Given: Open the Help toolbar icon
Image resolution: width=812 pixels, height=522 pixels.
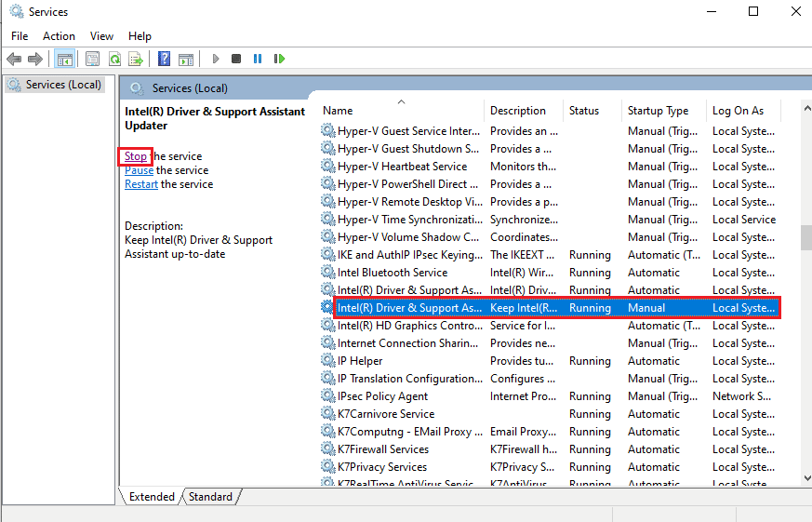Looking at the screenshot, I should click(164, 59).
